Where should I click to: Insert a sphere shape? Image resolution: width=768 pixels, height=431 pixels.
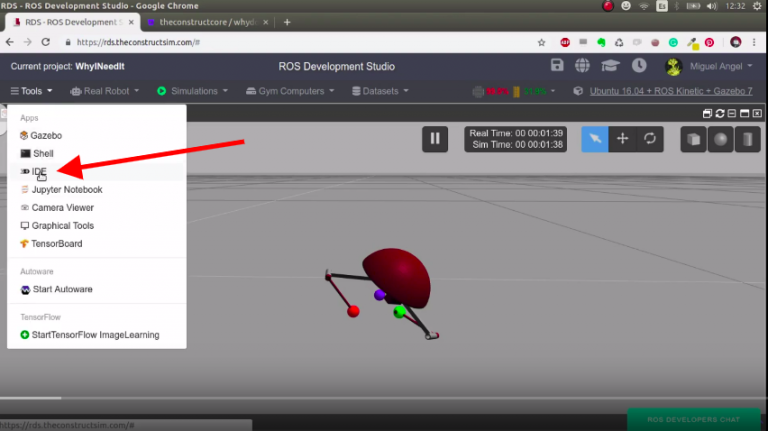tap(720, 139)
